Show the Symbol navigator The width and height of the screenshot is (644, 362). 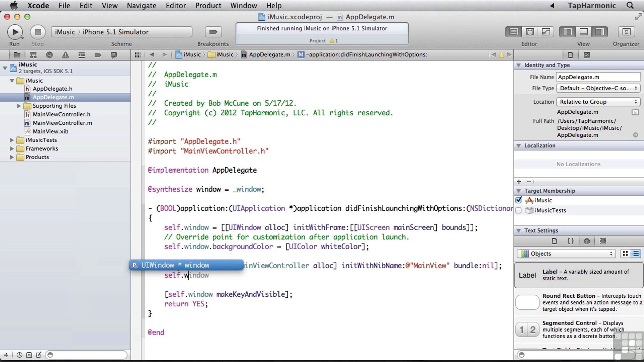(x=33, y=55)
